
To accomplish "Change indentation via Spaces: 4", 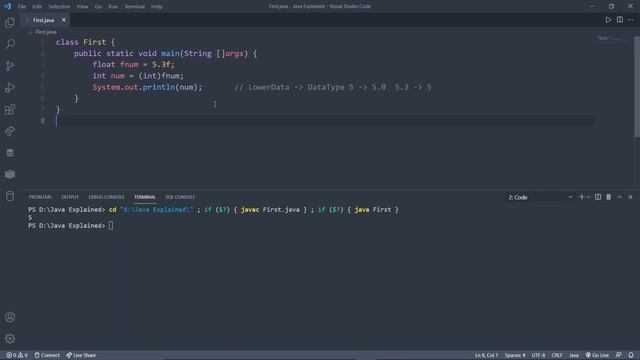I will [515, 355].
